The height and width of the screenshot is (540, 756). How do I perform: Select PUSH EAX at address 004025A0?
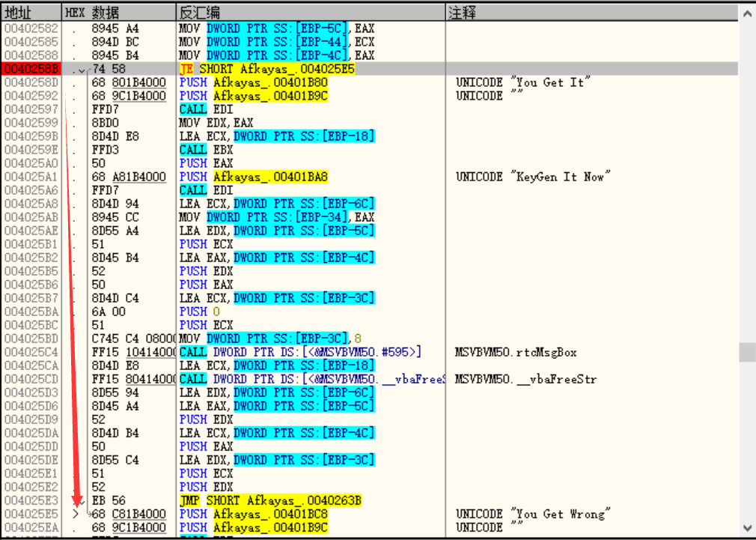(x=207, y=163)
